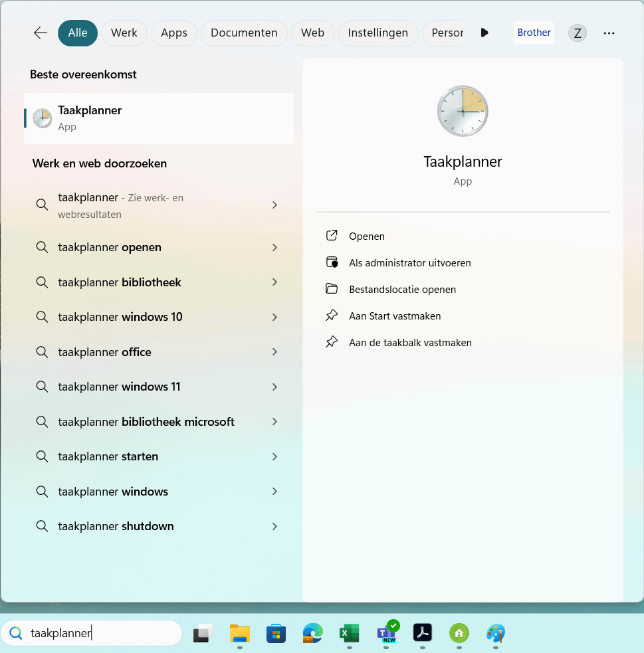Expand the 'taakplanner windows 11' suggestion arrow
The width and height of the screenshot is (644, 653).
point(274,387)
